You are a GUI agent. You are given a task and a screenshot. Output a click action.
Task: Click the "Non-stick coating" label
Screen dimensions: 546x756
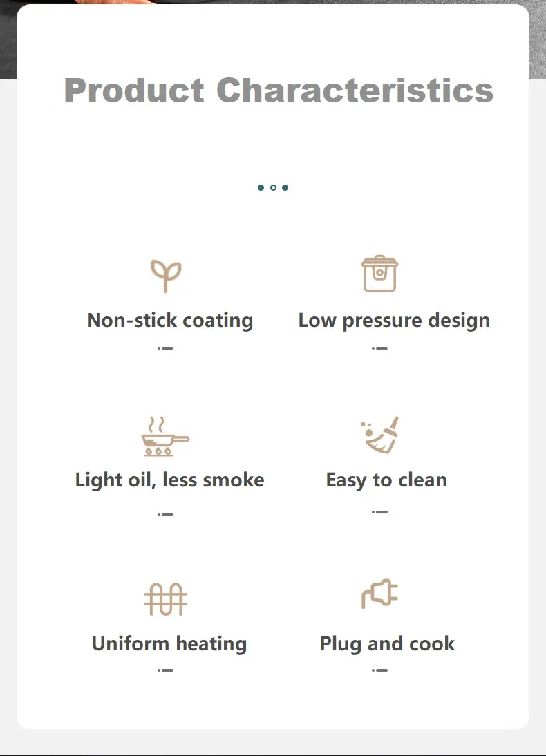tap(170, 321)
